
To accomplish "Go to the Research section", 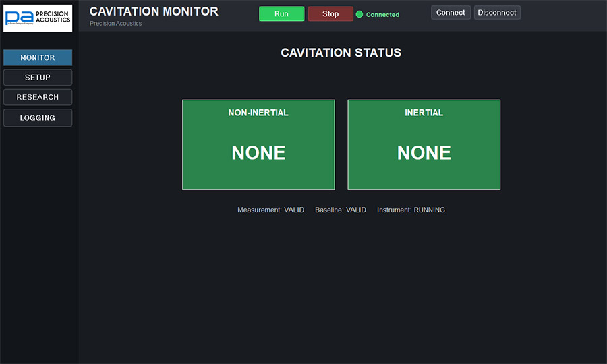I will (38, 97).
